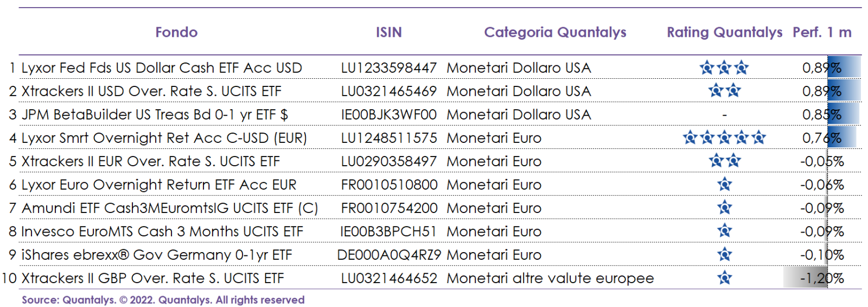Click the five-star rating for Lyxor Smrt Overnight

[724, 138]
